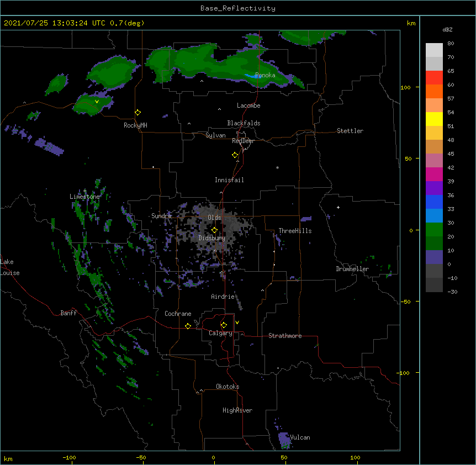Select the light blue 30-33 legend swatch
This screenshot has height=465, width=476.
434,216
